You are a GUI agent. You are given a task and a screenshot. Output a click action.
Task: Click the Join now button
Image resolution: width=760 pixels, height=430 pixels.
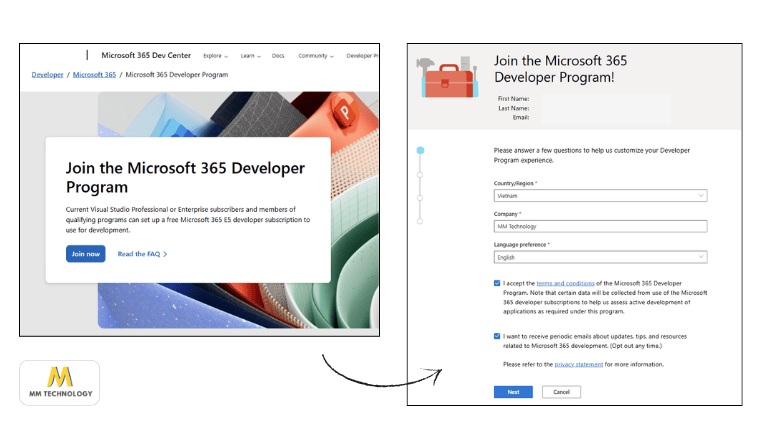[x=86, y=254]
